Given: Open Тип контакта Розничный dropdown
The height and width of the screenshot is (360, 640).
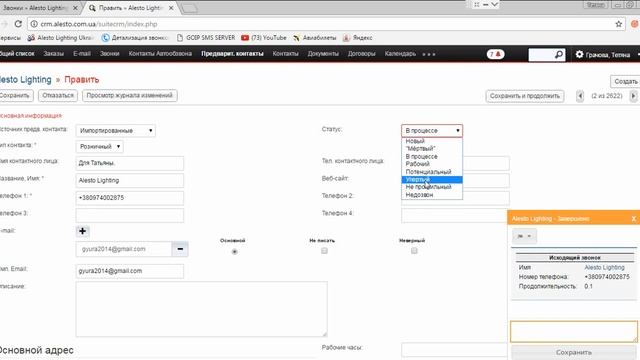Looking at the screenshot, I should 100,147.
